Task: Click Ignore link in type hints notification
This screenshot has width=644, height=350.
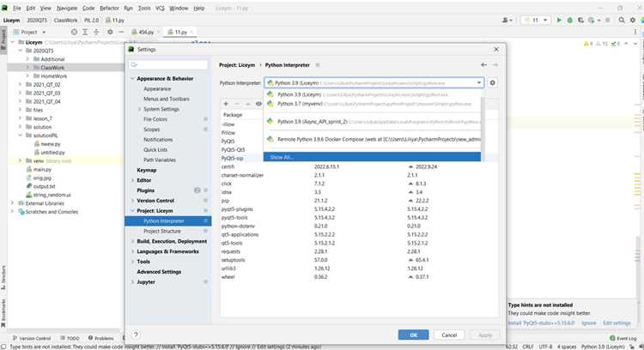Action: coord(588,323)
